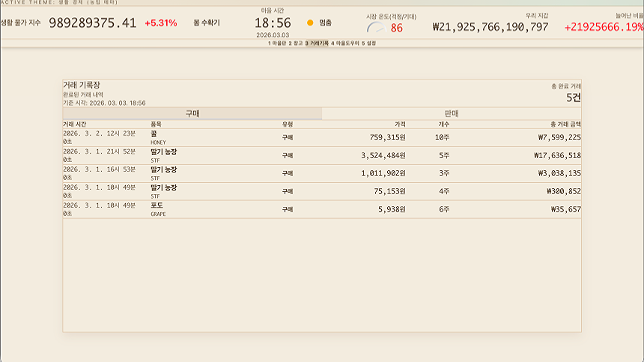Open the 1 마을판 menu item
644x362 pixels.
[276, 43]
